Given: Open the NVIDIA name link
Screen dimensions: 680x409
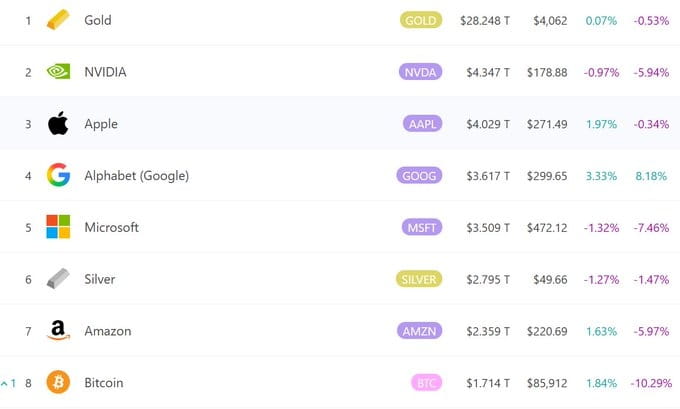Looking at the screenshot, I should (105, 72).
